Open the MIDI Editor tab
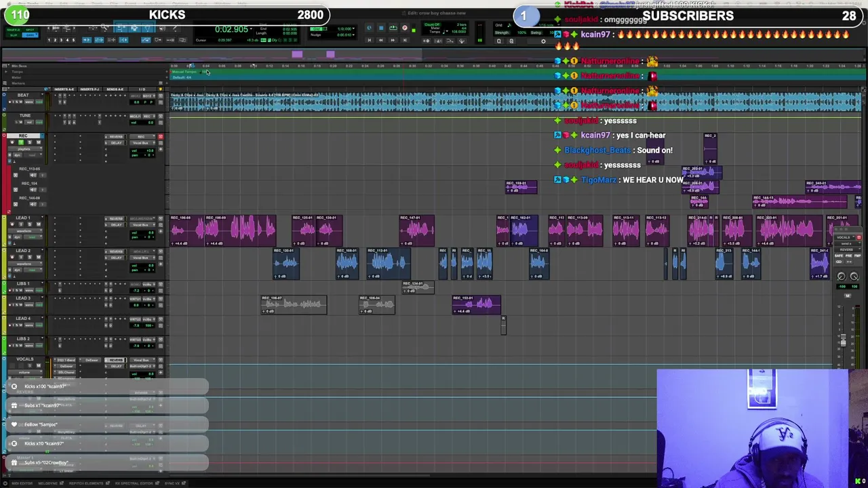 click(22, 483)
